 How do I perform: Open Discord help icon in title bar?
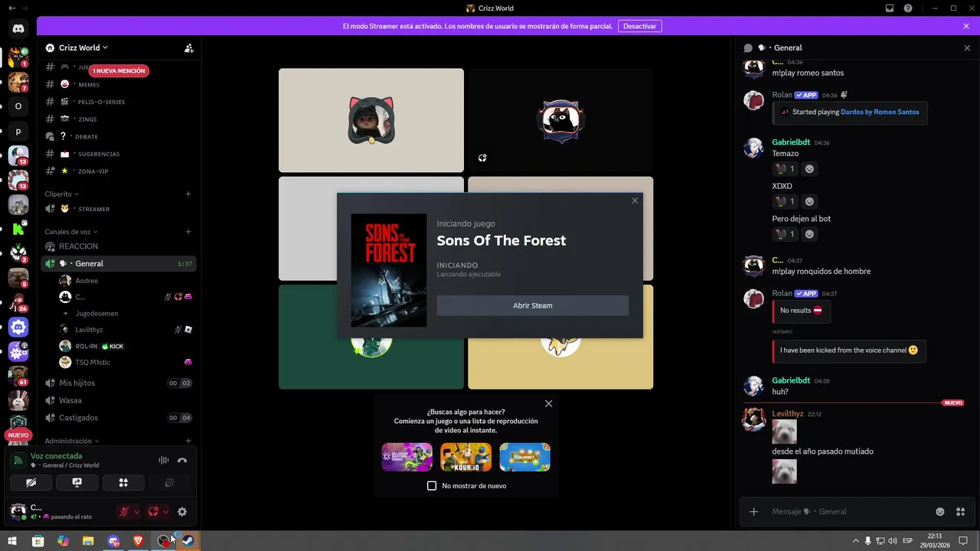coord(908,8)
